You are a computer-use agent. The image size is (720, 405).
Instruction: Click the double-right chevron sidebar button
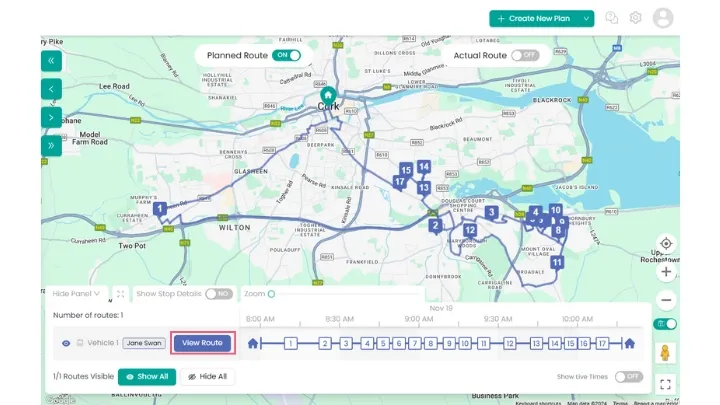pos(52,146)
